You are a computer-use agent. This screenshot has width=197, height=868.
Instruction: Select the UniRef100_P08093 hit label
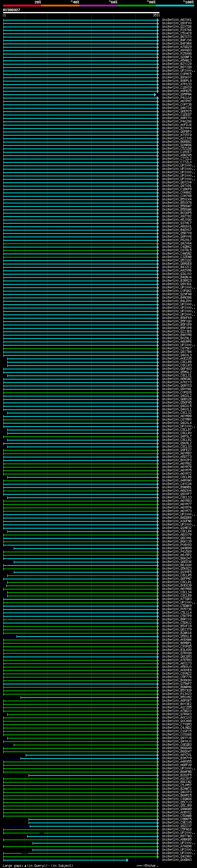pos(176,545)
